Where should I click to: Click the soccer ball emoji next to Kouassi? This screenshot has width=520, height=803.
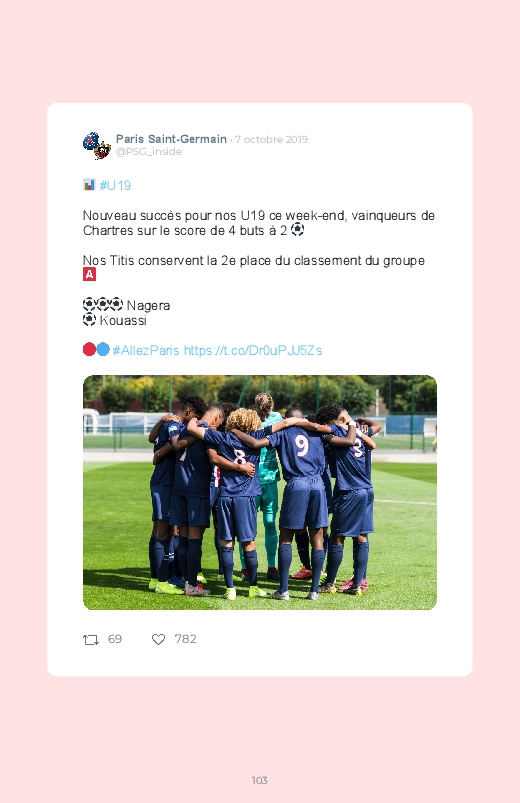(89, 320)
